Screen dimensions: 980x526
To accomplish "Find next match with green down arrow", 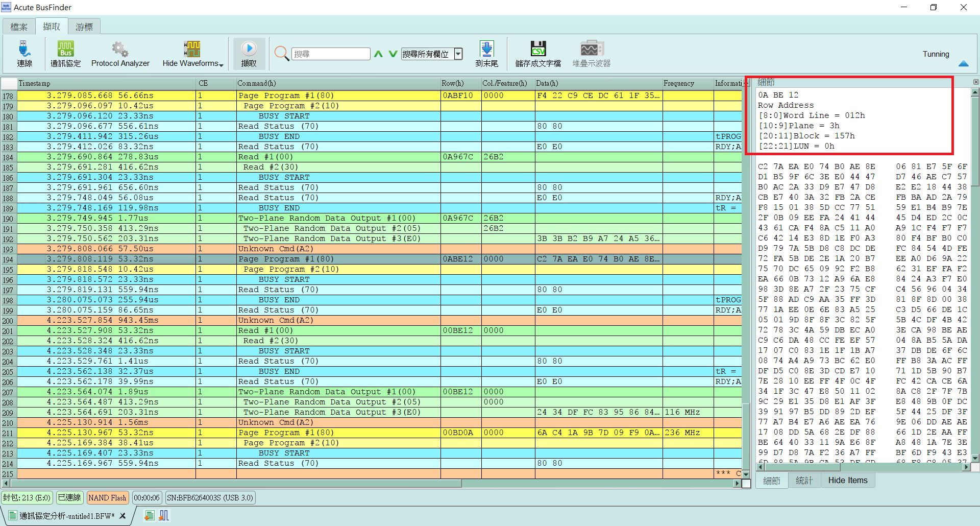I will 393,54.
